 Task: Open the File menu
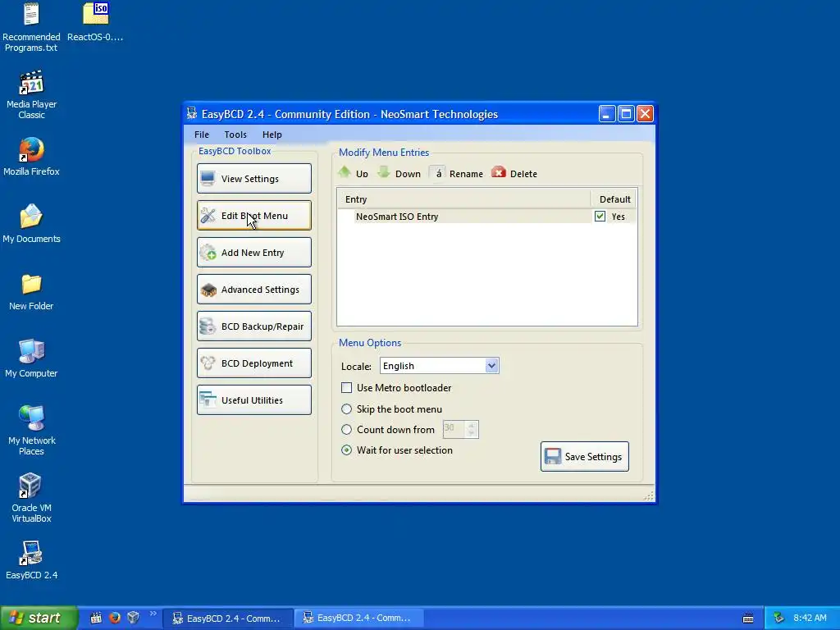pyautogui.click(x=202, y=135)
